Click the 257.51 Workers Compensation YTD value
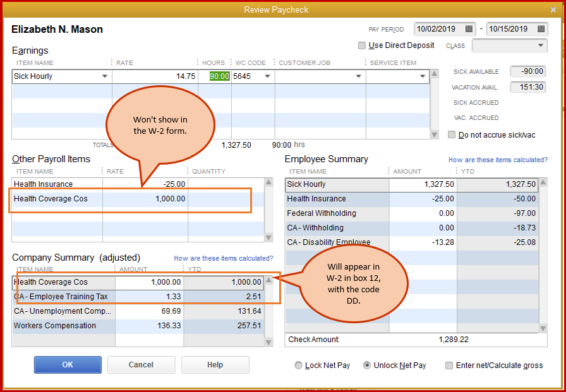Image resolution: width=566 pixels, height=392 pixels. [x=224, y=326]
